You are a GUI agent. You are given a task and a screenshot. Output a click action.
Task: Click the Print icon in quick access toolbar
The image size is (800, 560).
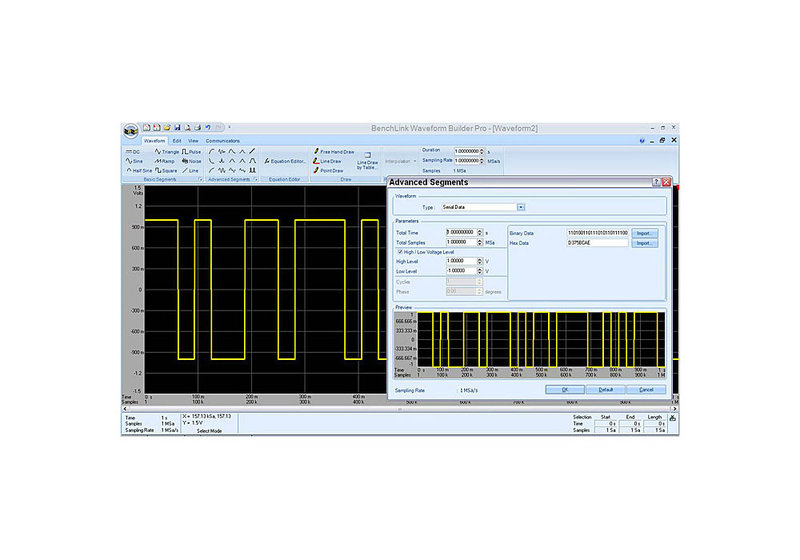click(x=197, y=127)
